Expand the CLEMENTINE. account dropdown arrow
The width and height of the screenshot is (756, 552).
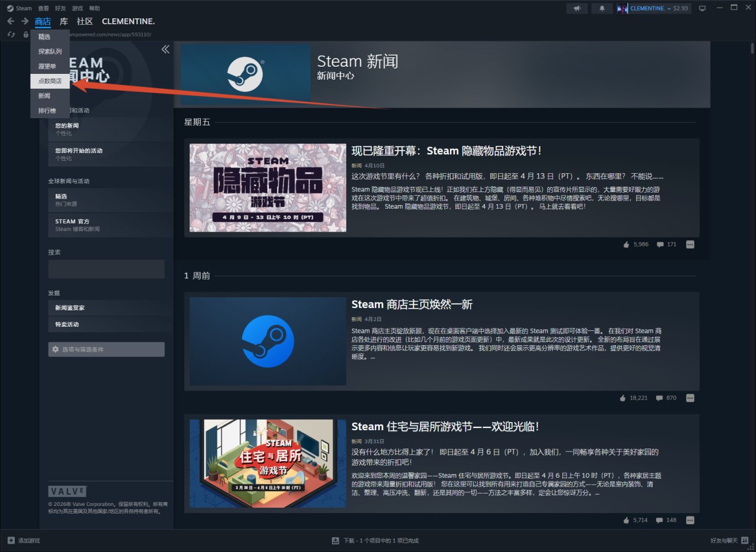pos(669,8)
